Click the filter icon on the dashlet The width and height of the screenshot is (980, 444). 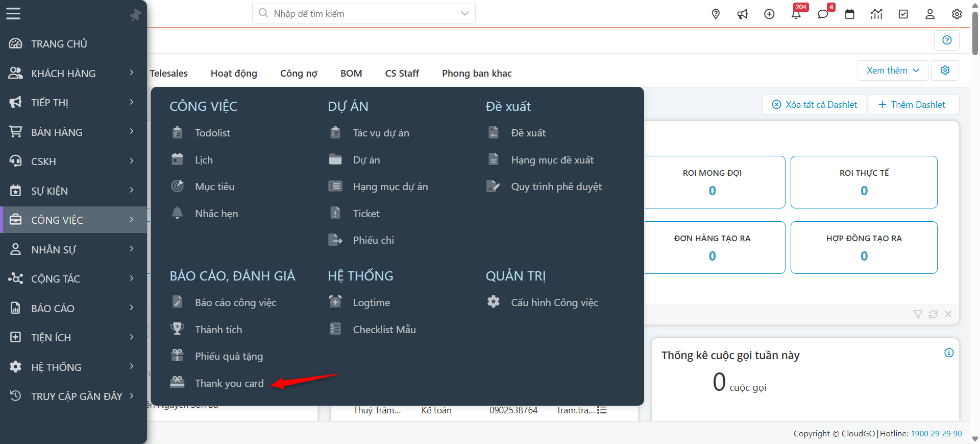pos(918,314)
